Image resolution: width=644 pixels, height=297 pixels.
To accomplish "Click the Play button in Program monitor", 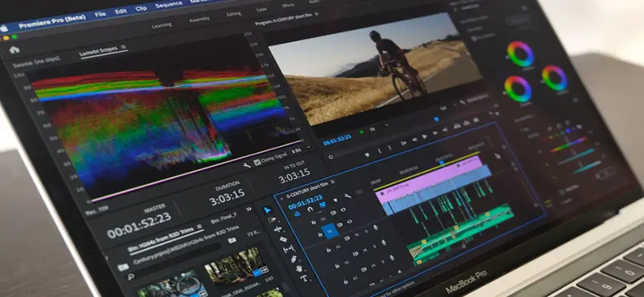I will pos(424,136).
